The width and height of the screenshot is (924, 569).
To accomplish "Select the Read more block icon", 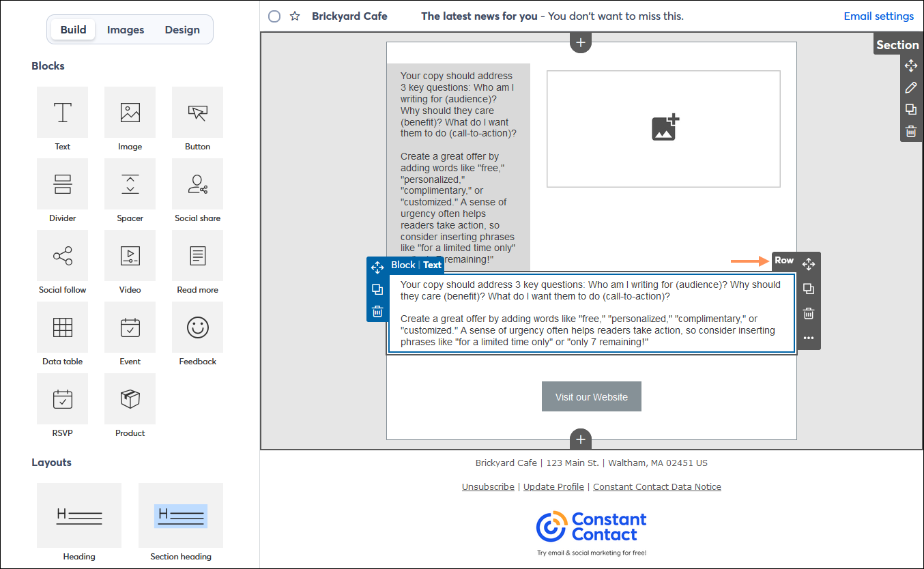I will [197, 256].
